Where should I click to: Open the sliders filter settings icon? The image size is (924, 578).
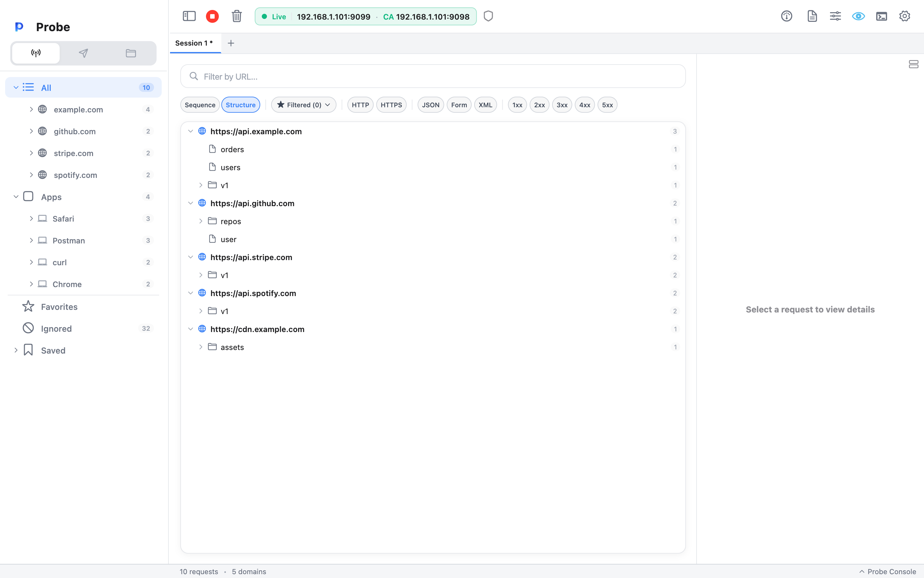(835, 16)
